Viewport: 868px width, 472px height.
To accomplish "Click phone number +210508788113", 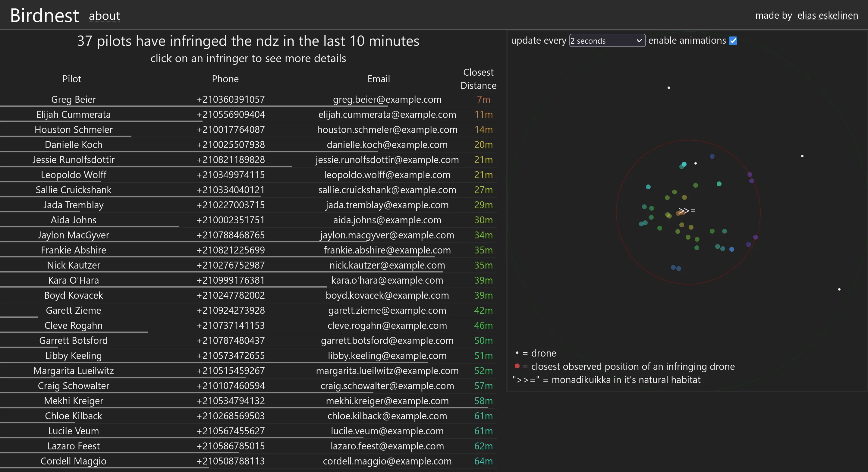I will 231,461.
